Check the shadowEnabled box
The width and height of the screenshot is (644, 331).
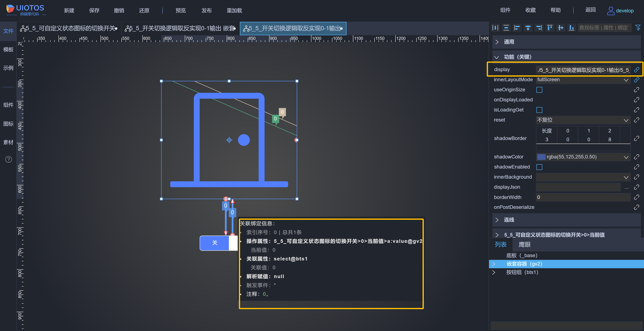point(539,167)
